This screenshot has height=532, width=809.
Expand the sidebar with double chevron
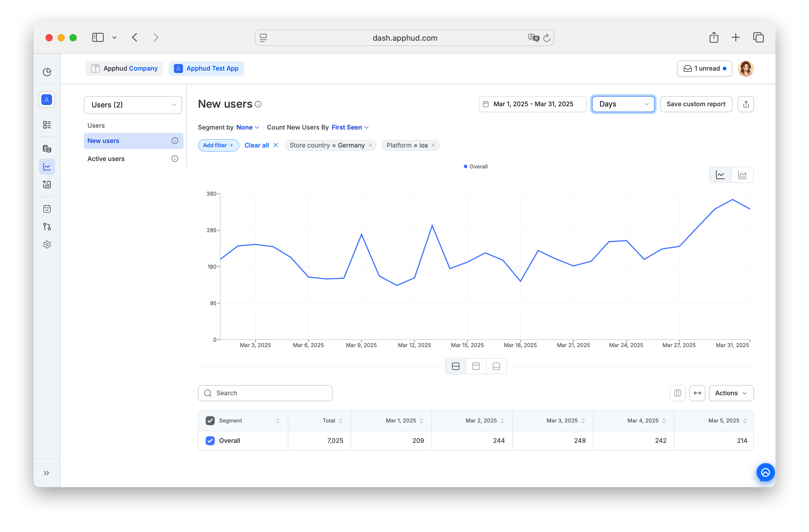coord(47,473)
